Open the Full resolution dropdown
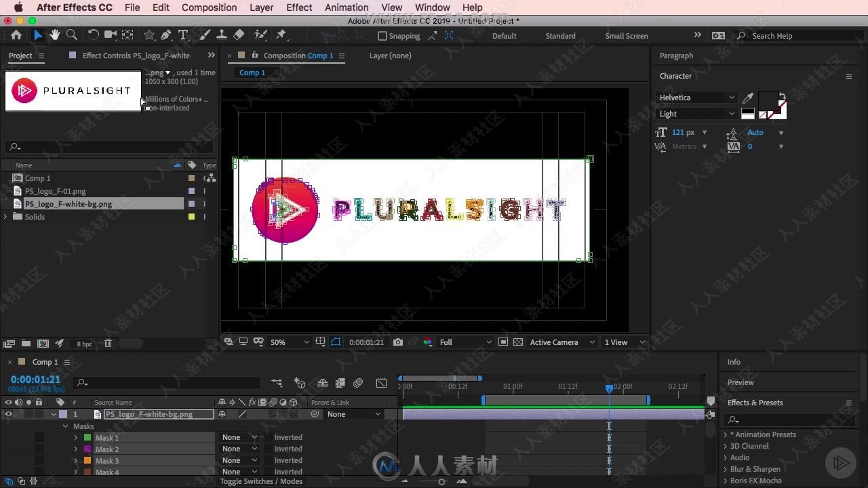This screenshot has height=488, width=868. click(x=465, y=342)
